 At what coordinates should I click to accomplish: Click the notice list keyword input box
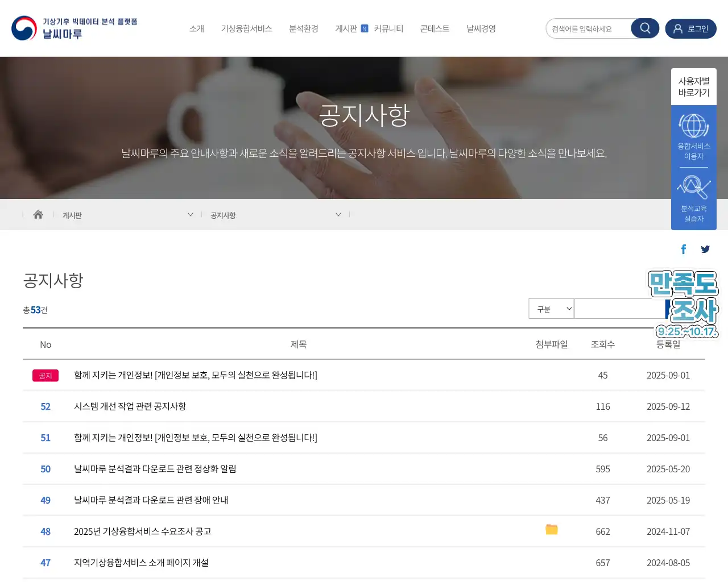619,309
